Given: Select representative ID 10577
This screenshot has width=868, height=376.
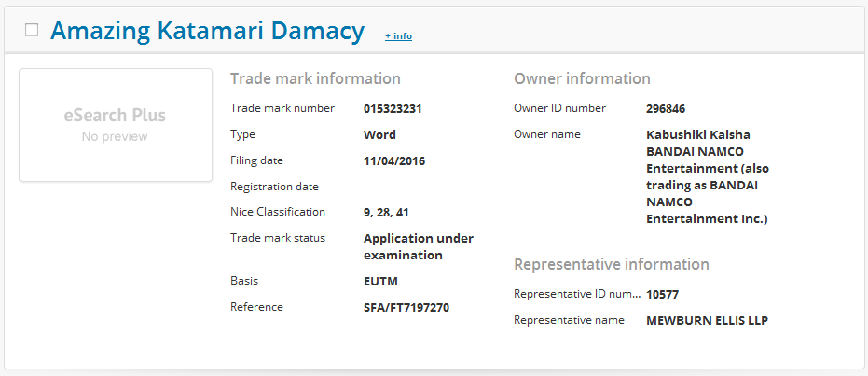Looking at the screenshot, I should click(661, 295).
